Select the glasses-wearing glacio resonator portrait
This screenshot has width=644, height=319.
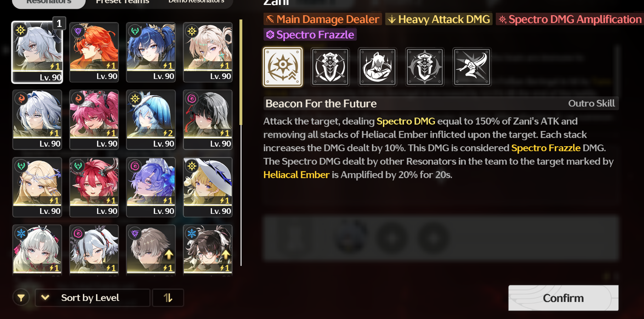point(208,250)
